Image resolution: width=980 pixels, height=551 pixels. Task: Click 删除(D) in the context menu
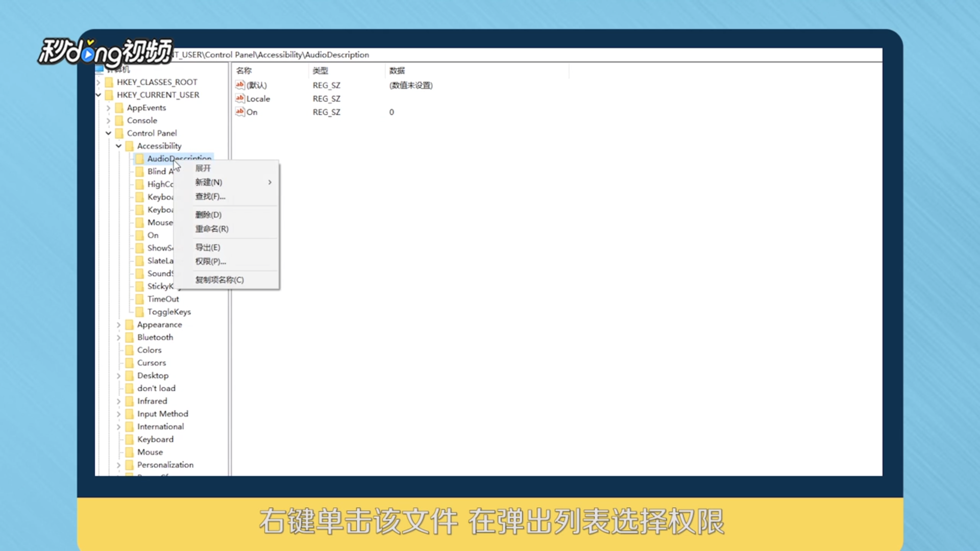(208, 215)
